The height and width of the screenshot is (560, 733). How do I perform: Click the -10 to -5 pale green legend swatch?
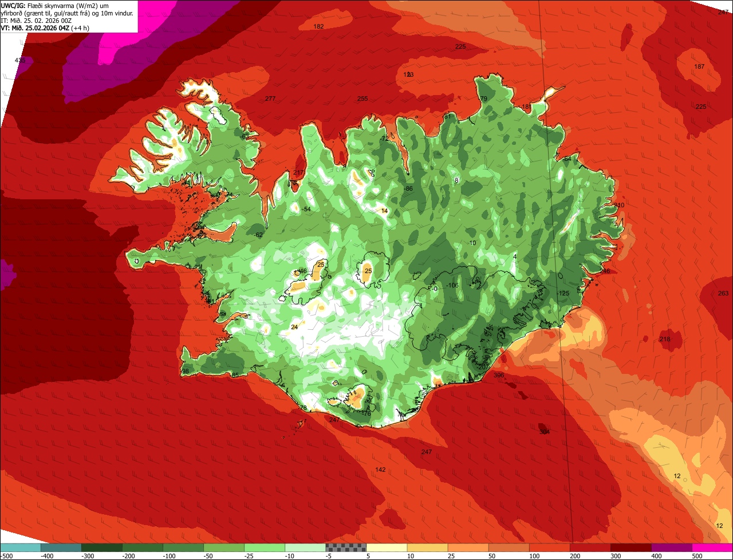(x=305, y=547)
